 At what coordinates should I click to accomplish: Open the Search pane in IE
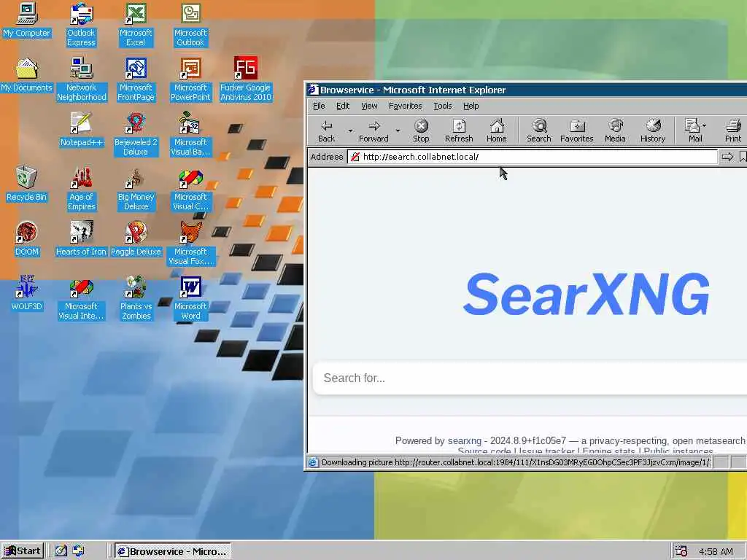coord(539,131)
